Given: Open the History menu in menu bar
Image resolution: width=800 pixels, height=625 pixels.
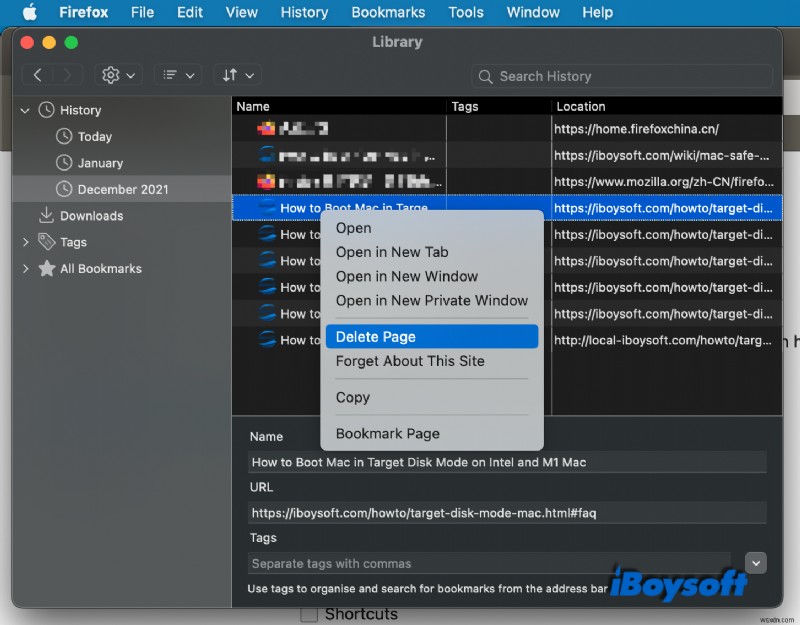Looking at the screenshot, I should click(x=304, y=12).
